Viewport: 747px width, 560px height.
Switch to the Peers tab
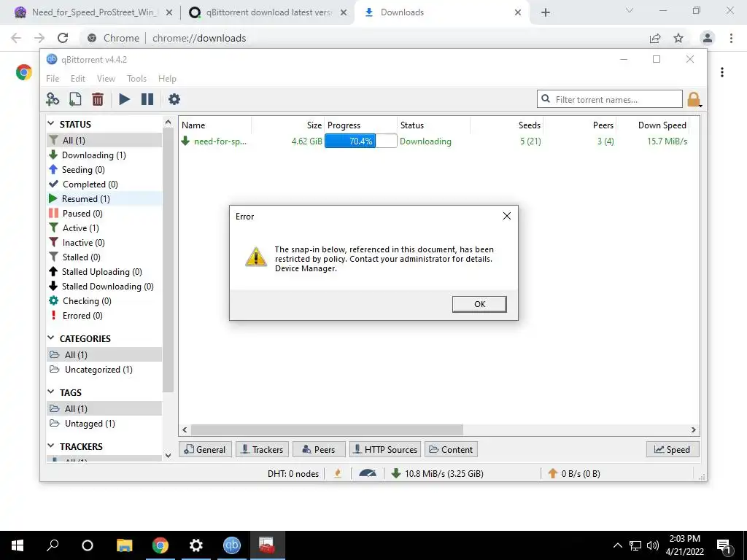click(x=319, y=449)
